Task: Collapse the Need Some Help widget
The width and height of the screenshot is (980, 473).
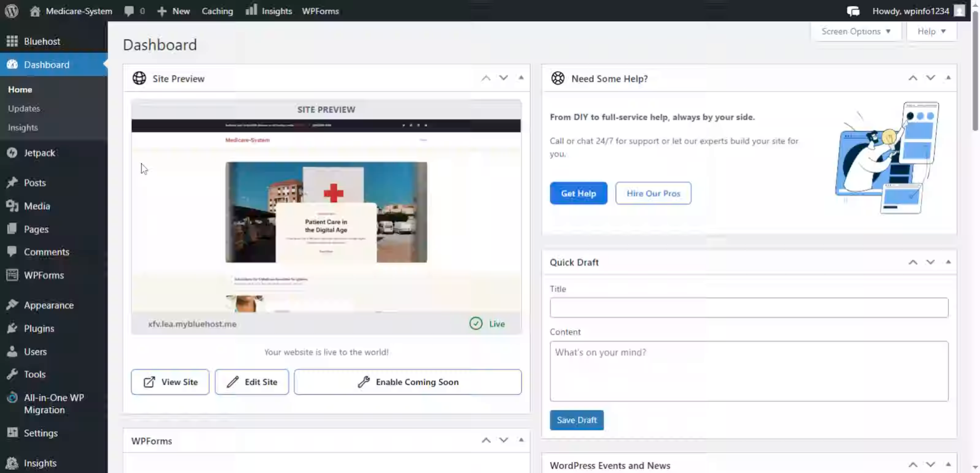Action: 948,78
